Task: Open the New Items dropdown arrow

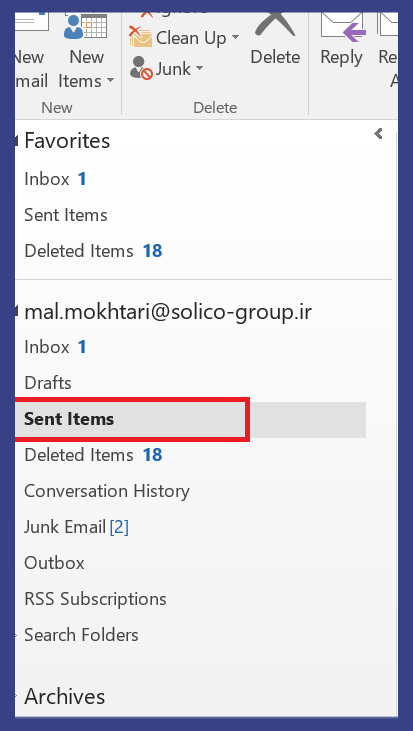Action: point(110,81)
